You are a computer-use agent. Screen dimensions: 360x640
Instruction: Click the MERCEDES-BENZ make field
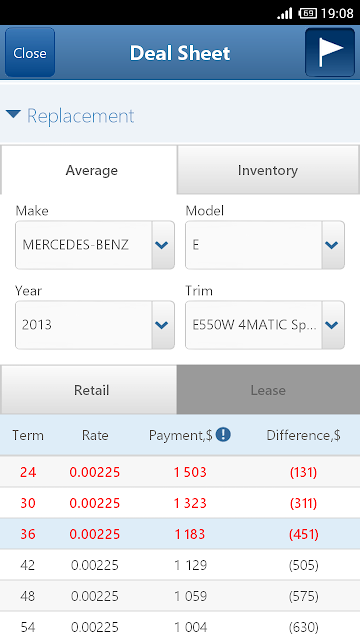(84, 245)
